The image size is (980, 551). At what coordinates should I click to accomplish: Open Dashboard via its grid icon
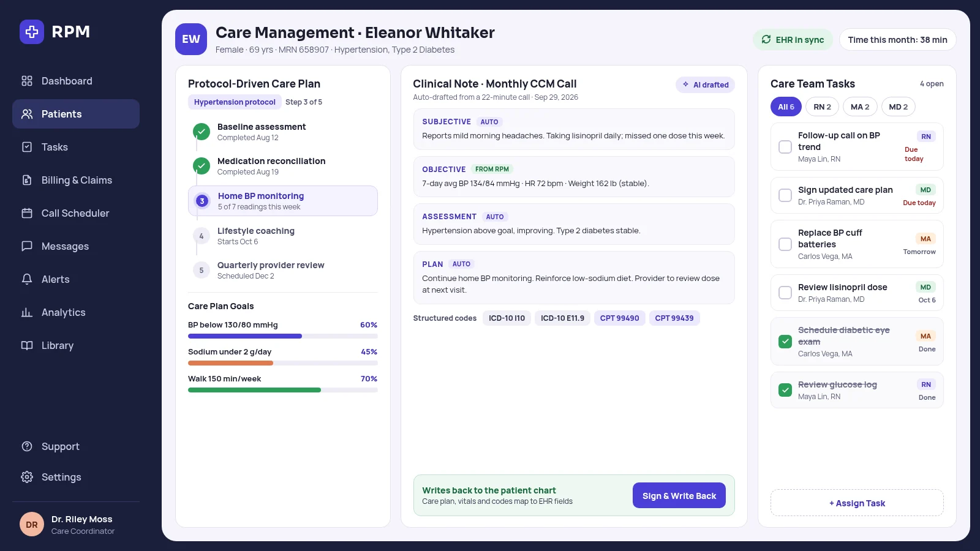coord(27,81)
